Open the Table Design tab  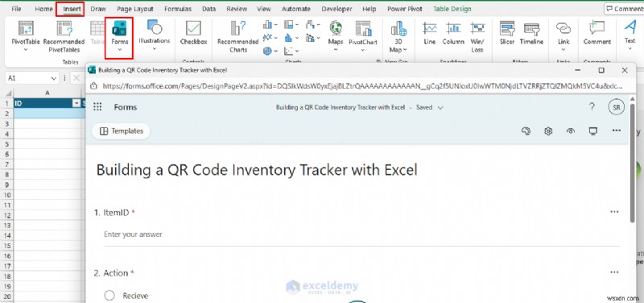click(452, 9)
